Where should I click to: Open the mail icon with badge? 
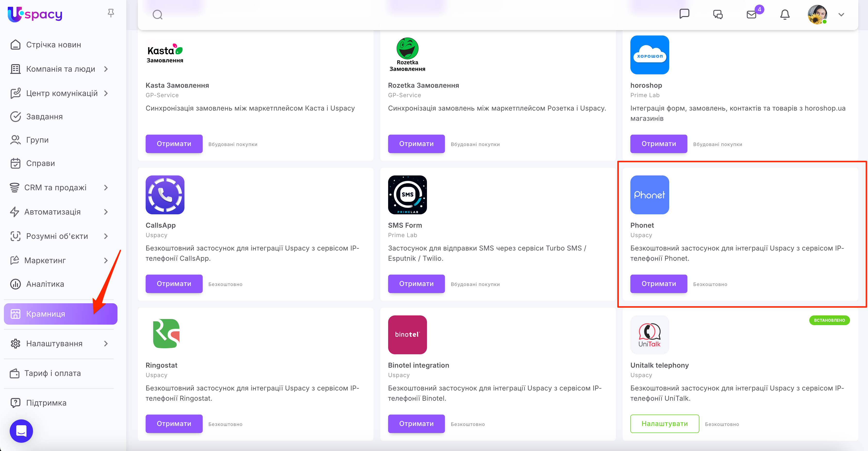pyautogui.click(x=751, y=15)
